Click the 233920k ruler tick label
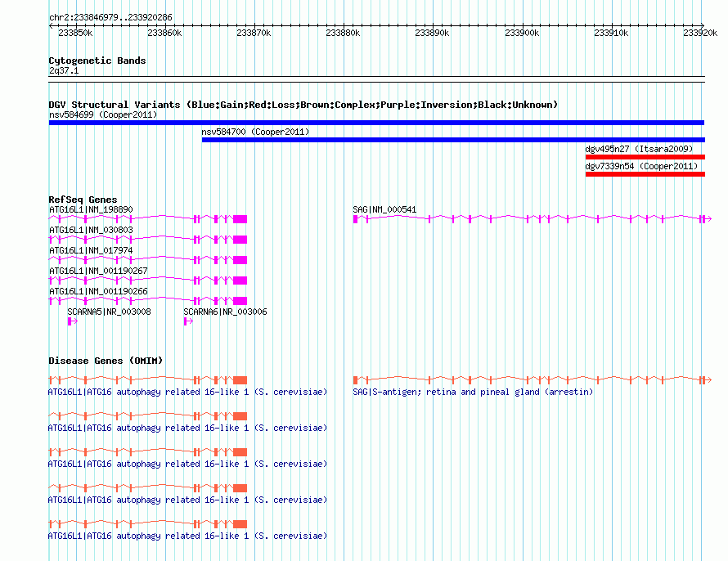This screenshot has height=561, width=728. 700,33
